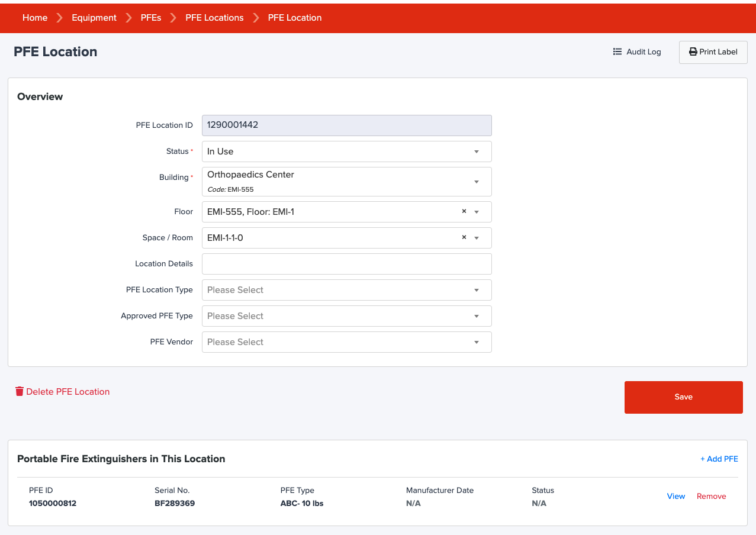Click the printer icon in Print Label
756x535 pixels.
pyautogui.click(x=693, y=51)
